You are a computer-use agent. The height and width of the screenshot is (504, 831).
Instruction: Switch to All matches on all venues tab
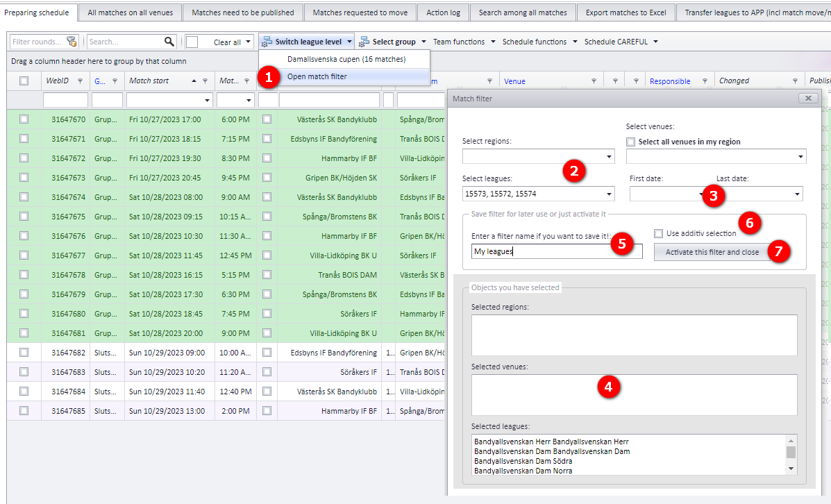(131, 12)
